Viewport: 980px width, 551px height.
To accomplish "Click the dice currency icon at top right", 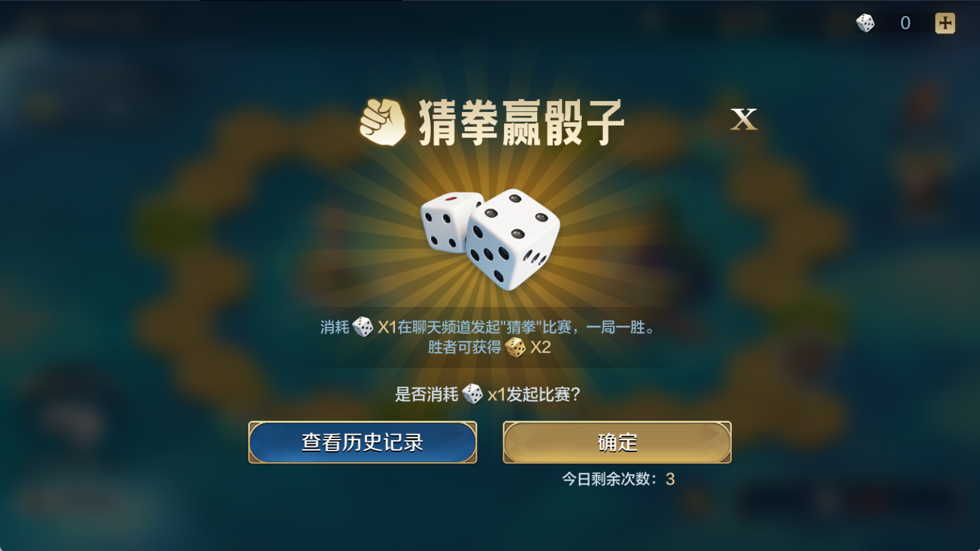I will click(865, 23).
